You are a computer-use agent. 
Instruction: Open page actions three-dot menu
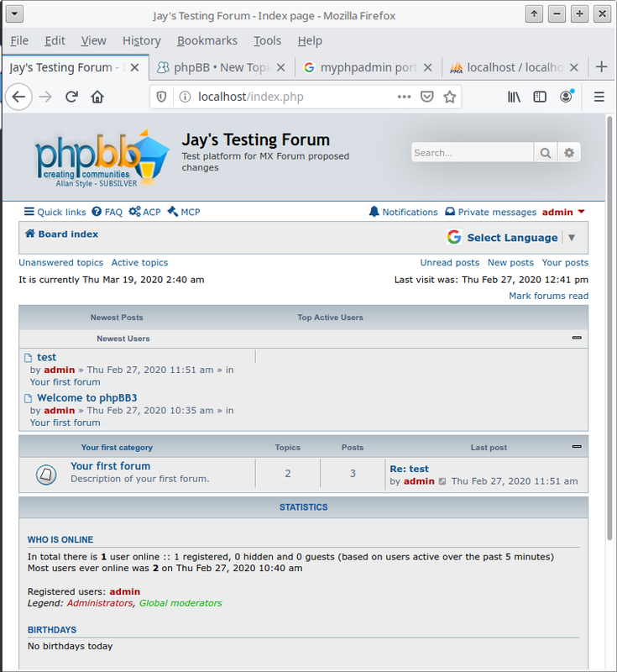click(404, 97)
